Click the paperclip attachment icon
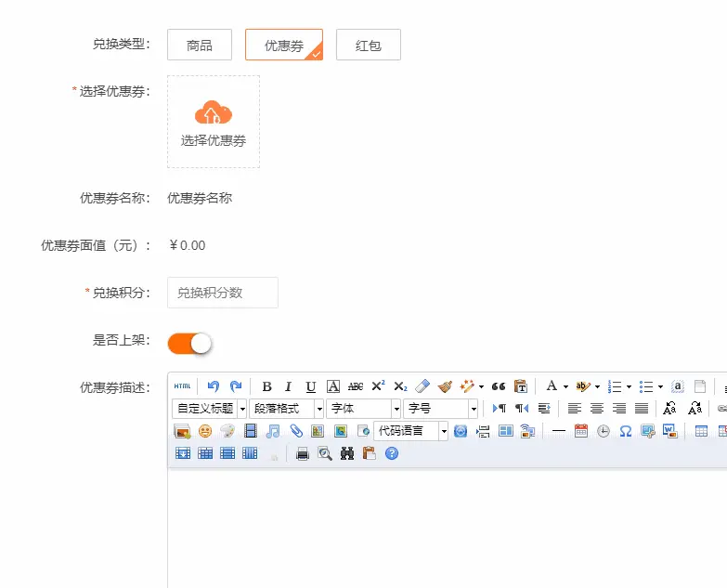 [295, 431]
